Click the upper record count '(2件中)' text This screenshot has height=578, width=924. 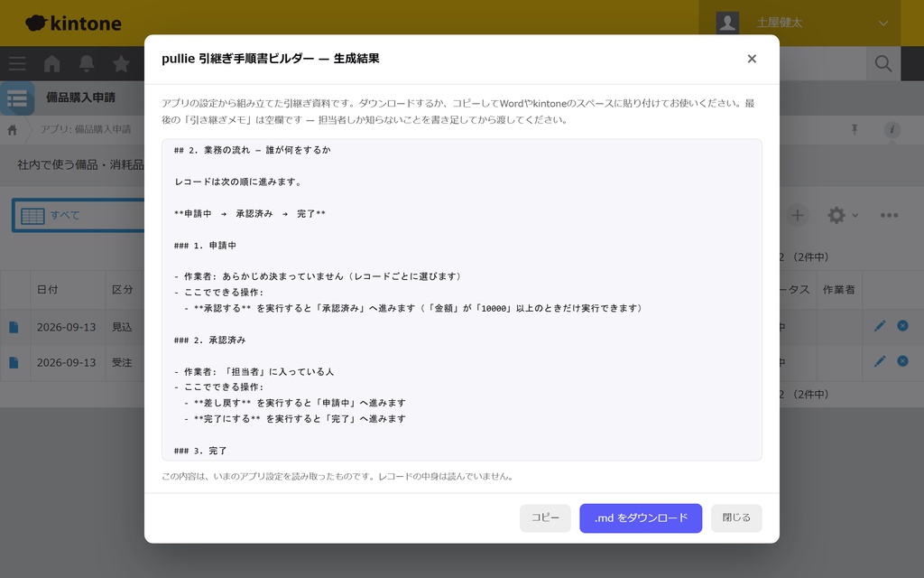(810, 257)
